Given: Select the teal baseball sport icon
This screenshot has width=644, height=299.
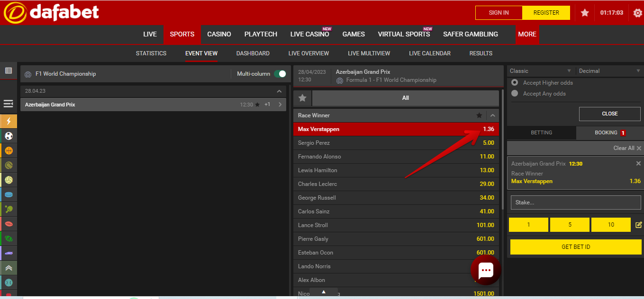Looking at the screenshot, I should coord(9,282).
